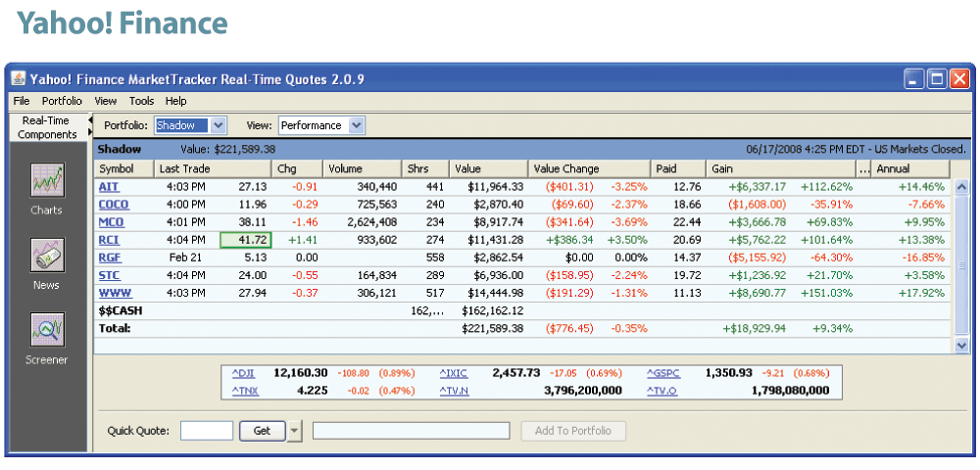Open the News component icon
The image size is (980, 470).
coord(47,255)
